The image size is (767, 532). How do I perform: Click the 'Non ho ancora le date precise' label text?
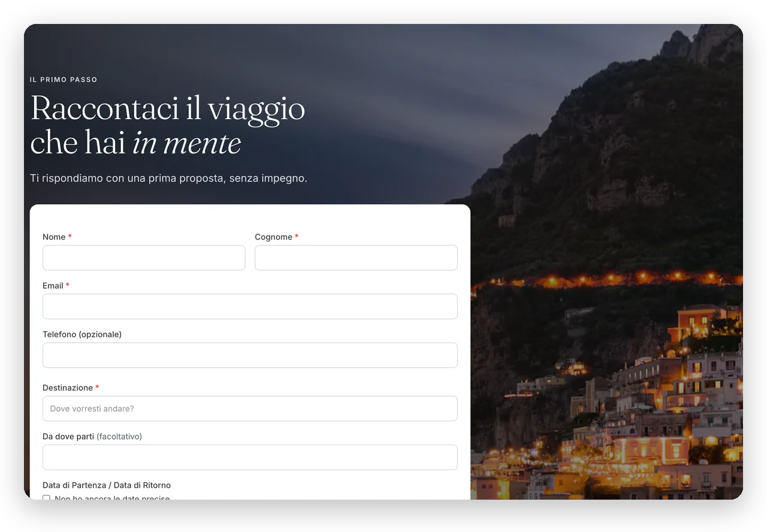pyautogui.click(x=112, y=497)
